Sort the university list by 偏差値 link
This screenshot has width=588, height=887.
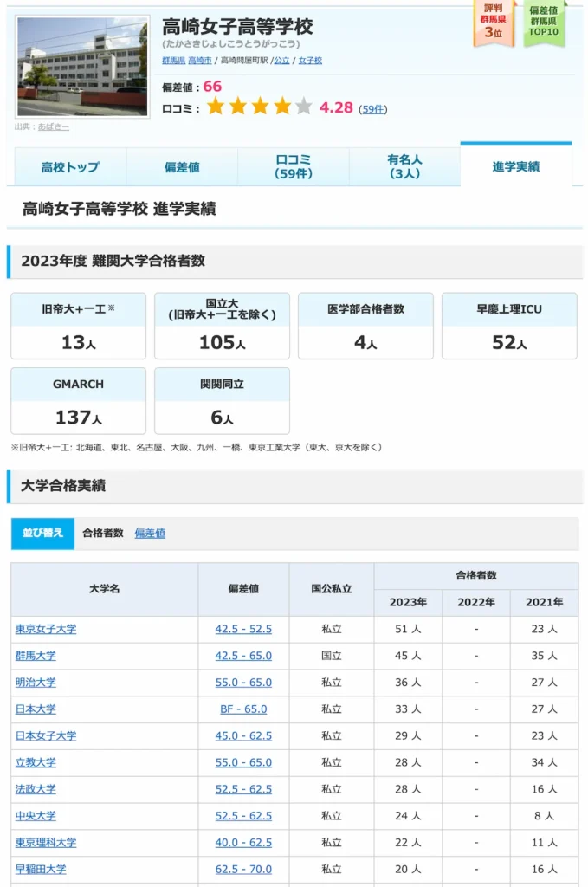coord(150,534)
